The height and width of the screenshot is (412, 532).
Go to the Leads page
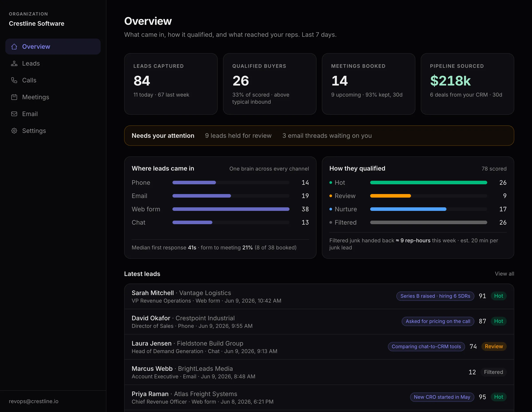53,63
